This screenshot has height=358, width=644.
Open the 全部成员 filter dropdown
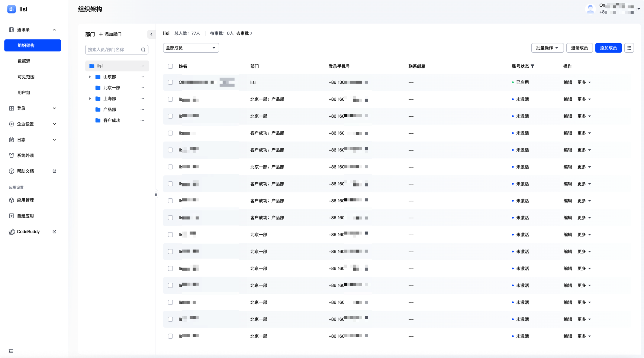pos(191,48)
